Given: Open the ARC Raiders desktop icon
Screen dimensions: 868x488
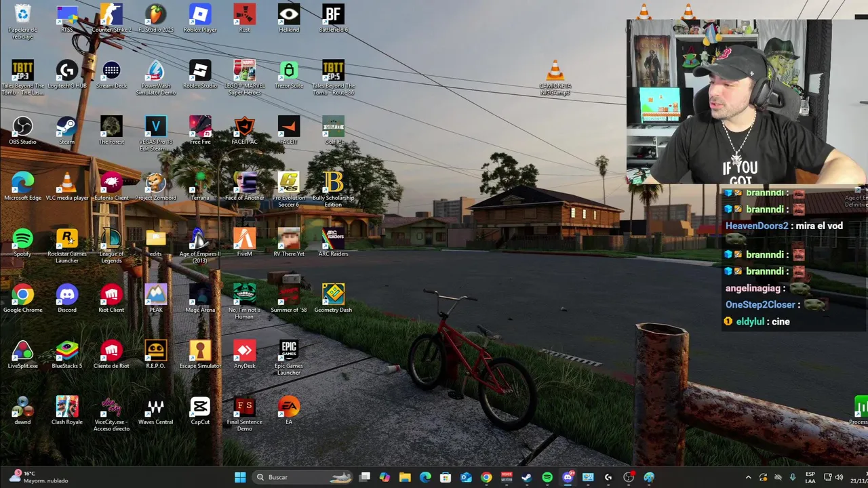Looking at the screenshot, I should 333,243.
